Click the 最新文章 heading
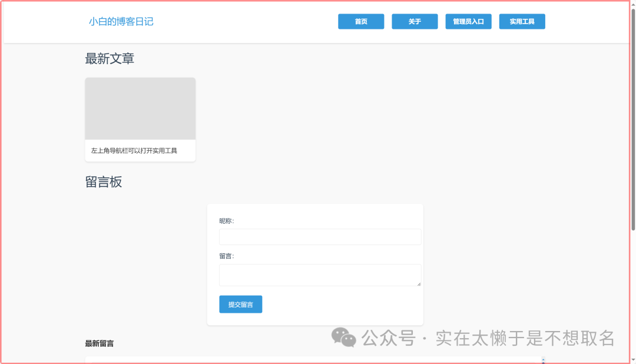Screen dimensions: 636x364 tap(110, 59)
